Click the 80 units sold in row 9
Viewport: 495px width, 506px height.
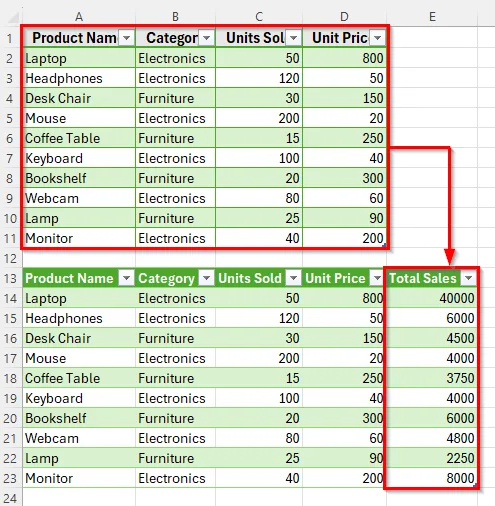coord(259,198)
